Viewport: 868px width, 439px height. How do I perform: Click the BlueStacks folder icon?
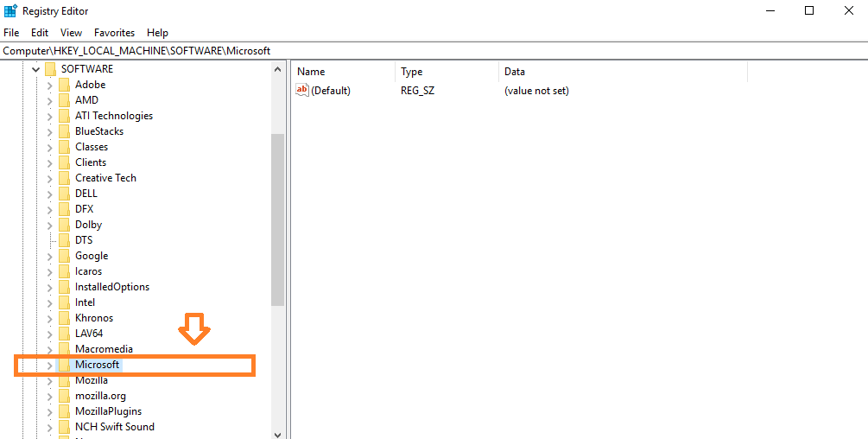pos(64,131)
